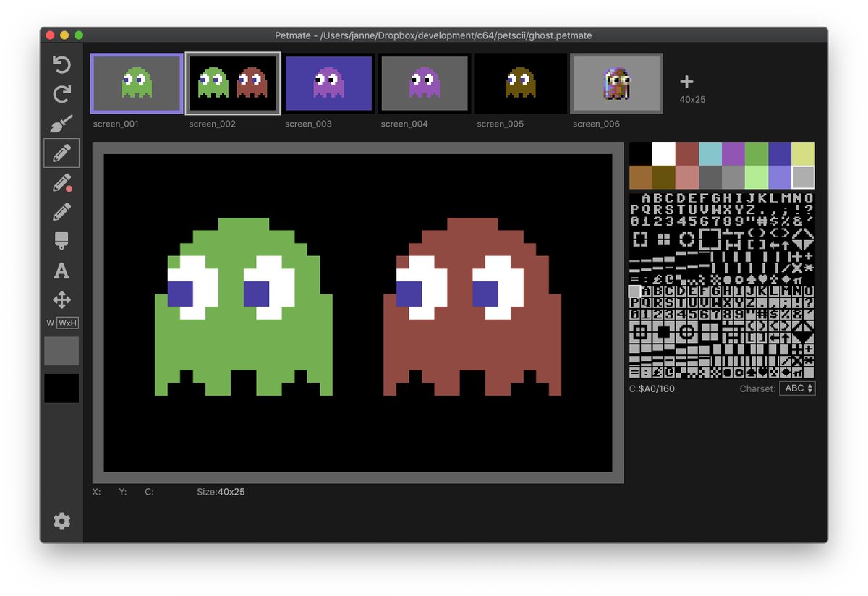Image resolution: width=868 pixels, height=596 pixels.
Task: Select the paintbrush tool below Redo
Action: coord(61,124)
